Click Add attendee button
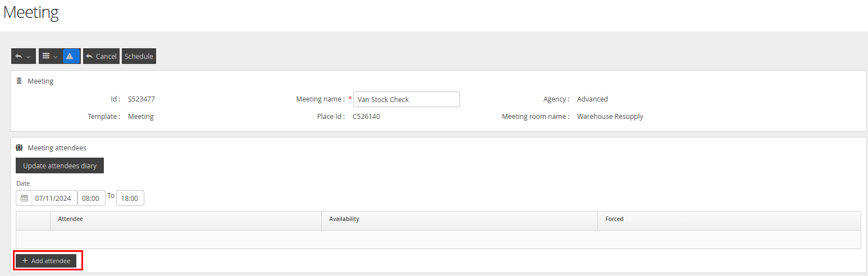Image resolution: width=868 pixels, height=276 pixels. [x=46, y=261]
